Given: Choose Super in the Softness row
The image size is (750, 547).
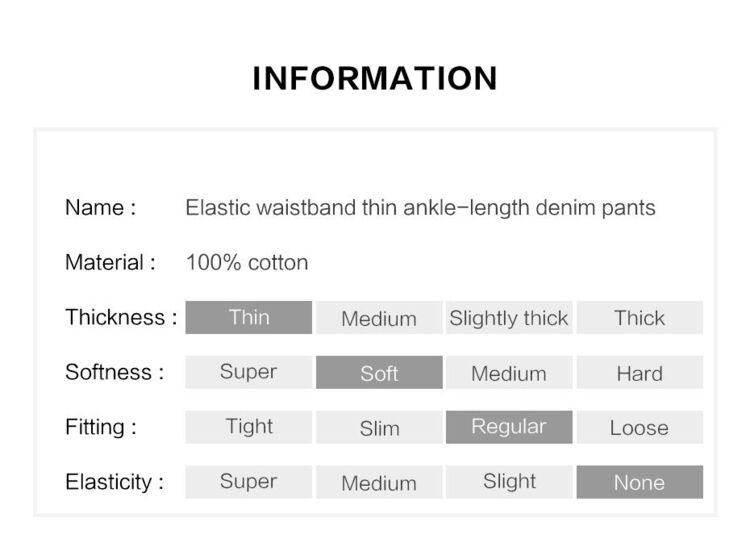Looking at the screenshot, I should [249, 372].
